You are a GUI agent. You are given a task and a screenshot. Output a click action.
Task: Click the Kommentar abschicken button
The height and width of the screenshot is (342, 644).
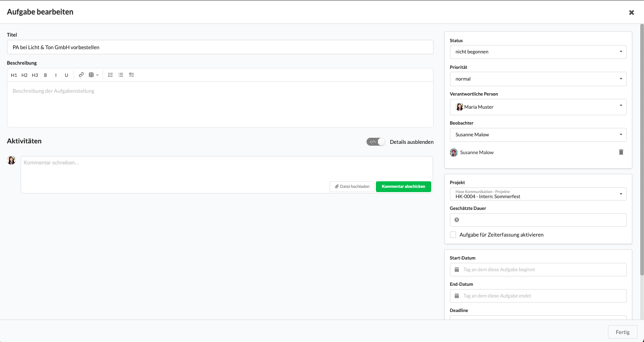[x=403, y=186]
